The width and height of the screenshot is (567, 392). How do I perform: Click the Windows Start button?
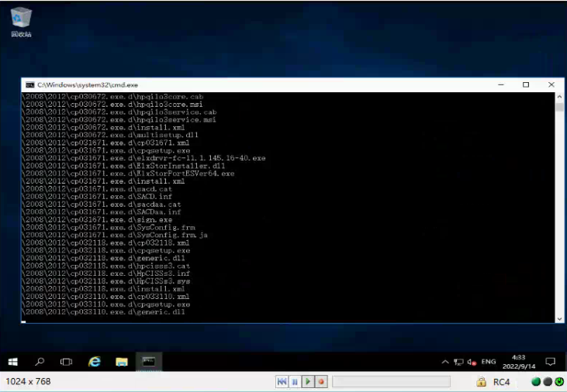click(x=13, y=362)
